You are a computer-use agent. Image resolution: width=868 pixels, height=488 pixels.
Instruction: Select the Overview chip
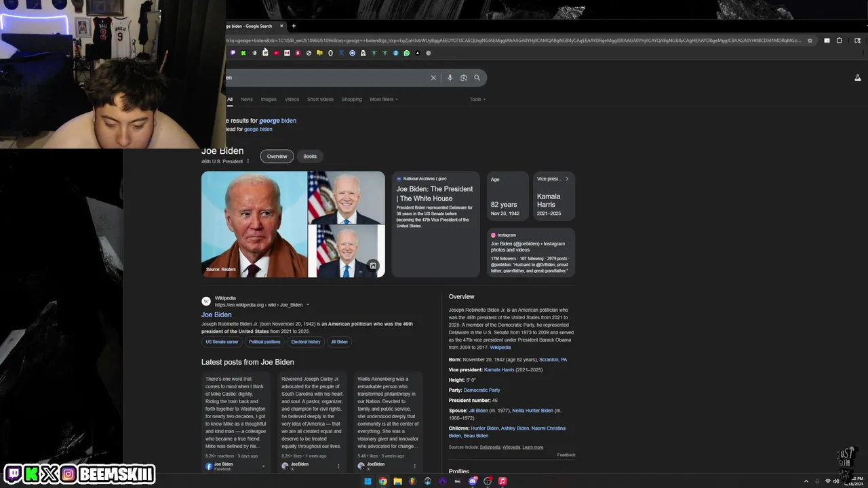tap(277, 157)
